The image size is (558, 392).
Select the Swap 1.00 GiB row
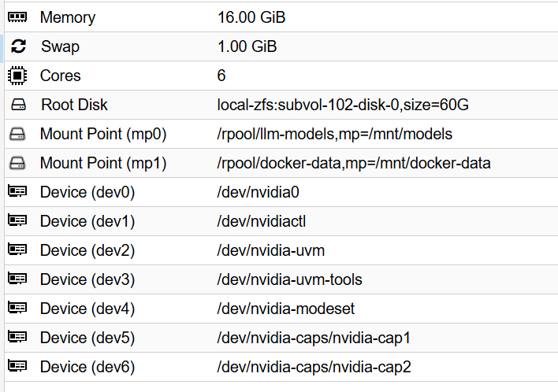pos(247,46)
